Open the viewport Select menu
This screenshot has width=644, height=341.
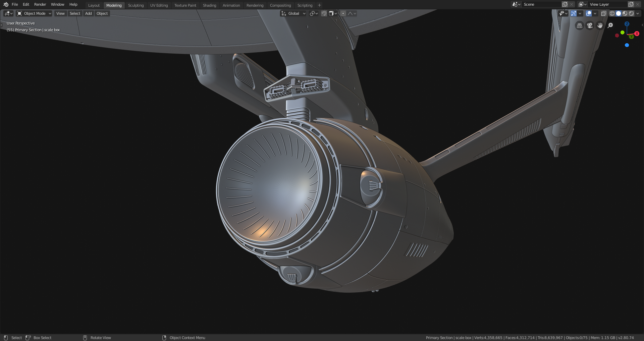point(75,13)
